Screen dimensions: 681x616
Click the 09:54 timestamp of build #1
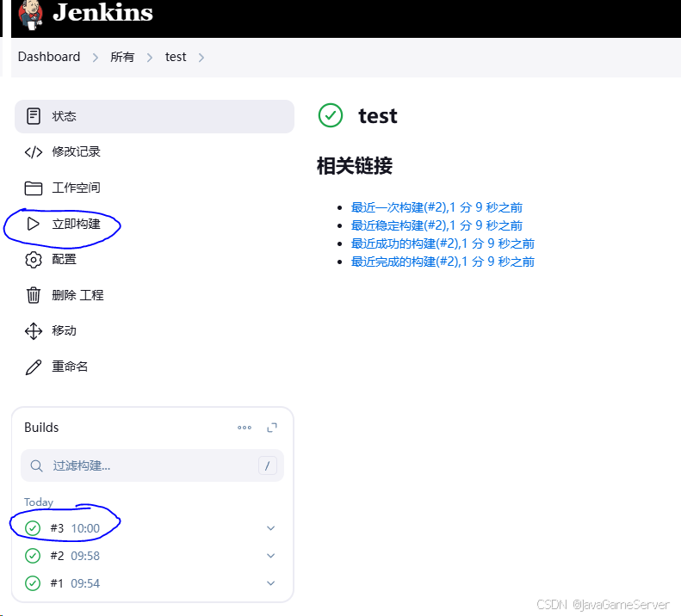pos(85,583)
